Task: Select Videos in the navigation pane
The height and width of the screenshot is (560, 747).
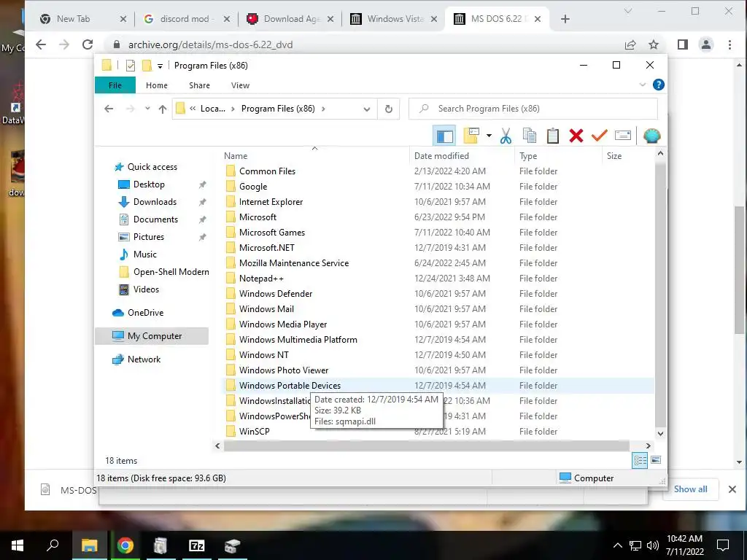Action: click(x=146, y=289)
